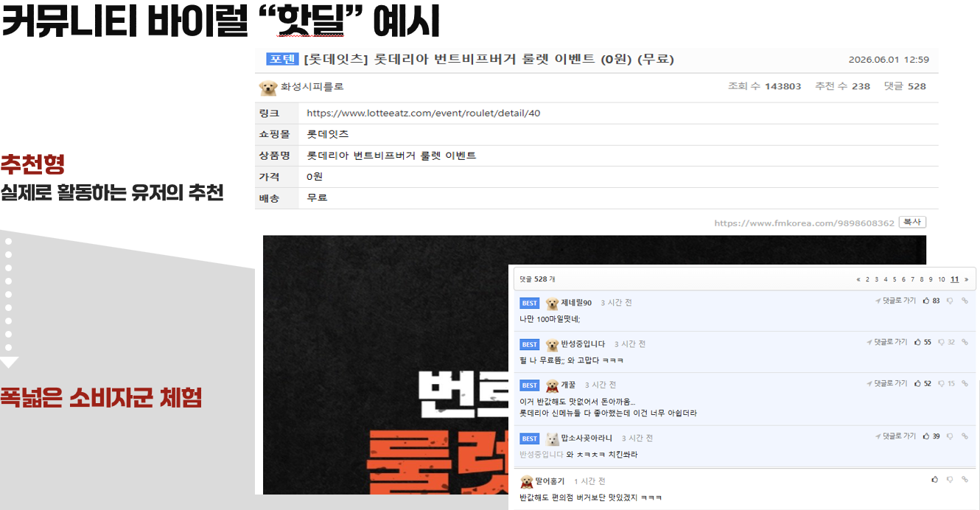Image resolution: width=980 pixels, height=510 pixels.
Task: Copy link icon on 반성중입니다's comment
Action: pos(965,342)
